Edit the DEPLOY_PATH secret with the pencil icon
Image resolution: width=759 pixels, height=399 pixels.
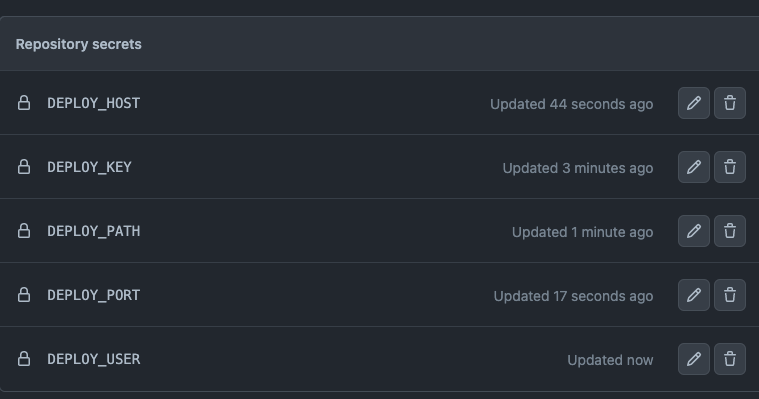(694, 231)
